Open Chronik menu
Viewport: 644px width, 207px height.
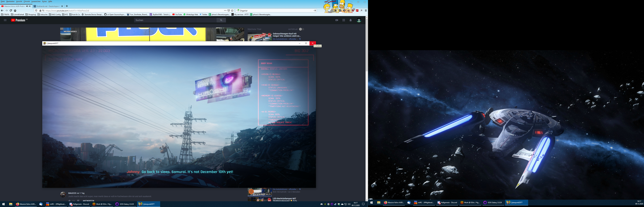click(27, 1)
